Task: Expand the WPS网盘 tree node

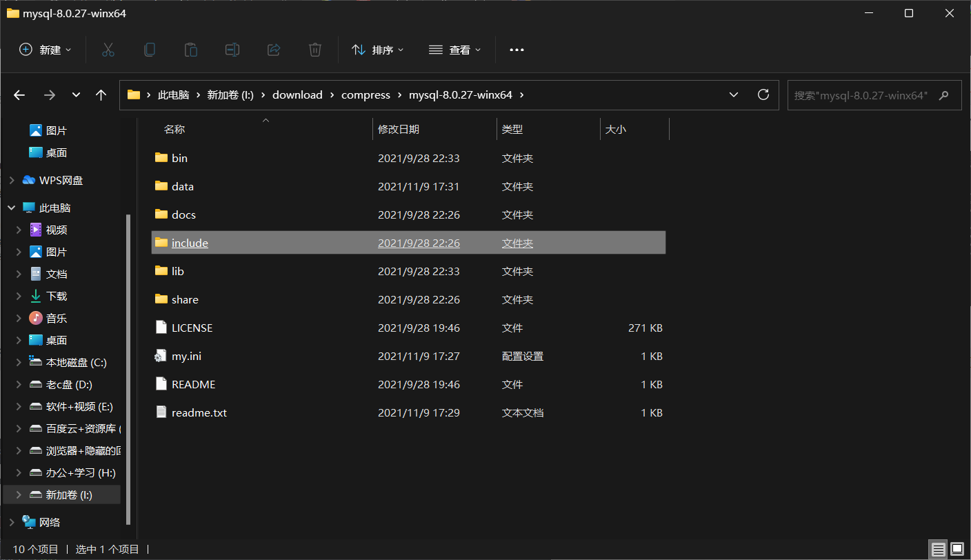Action: pos(11,180)
